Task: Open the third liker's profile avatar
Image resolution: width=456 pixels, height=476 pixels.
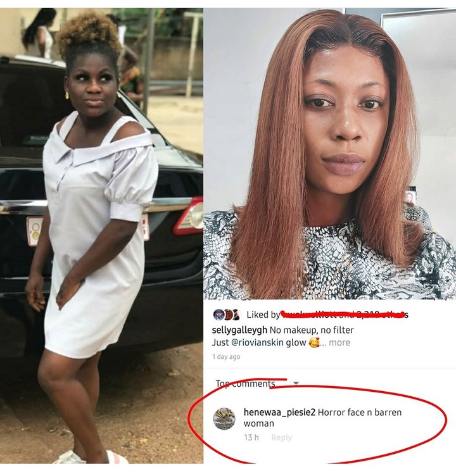Action: pos(236,315)
